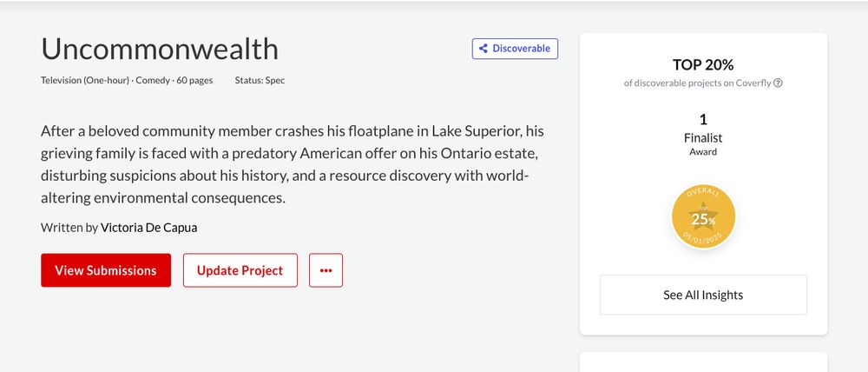
Task: Click the Uncommonwealth project title
Action: (160, 49)
